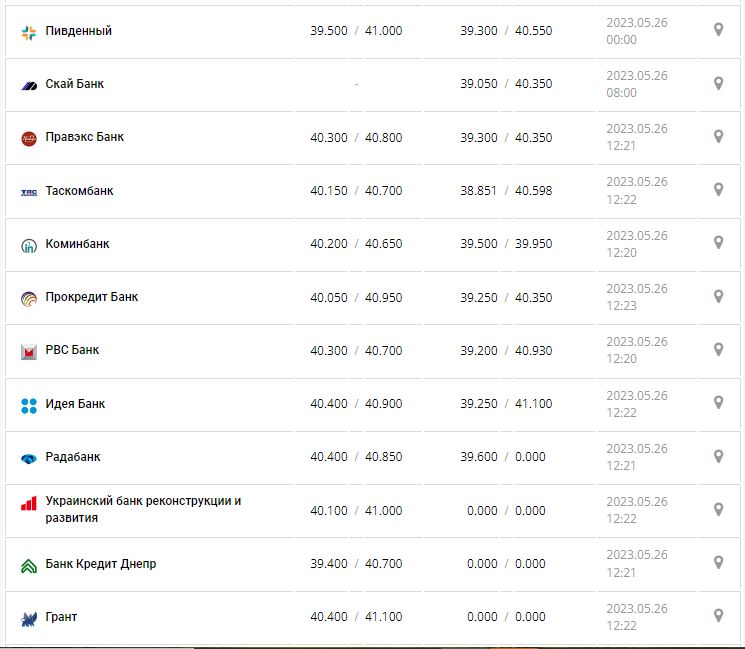Click the Грант bank location pin

(718, 616)
